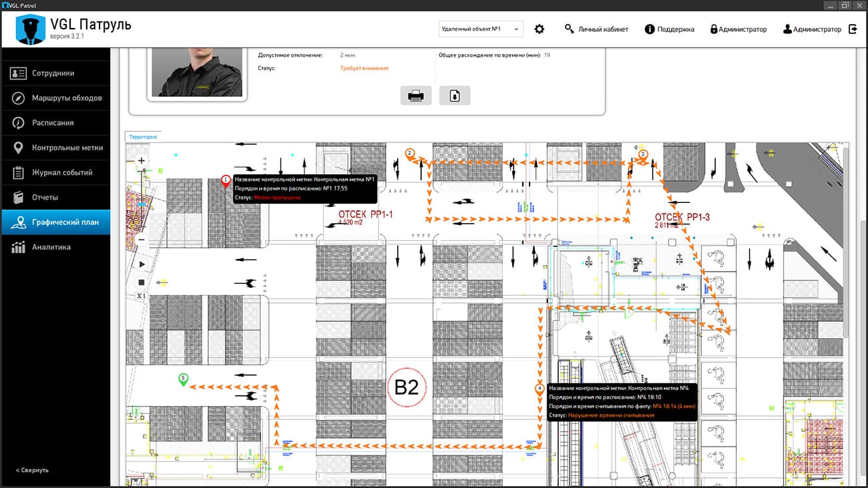Select orange checkpoint marker 3
Image resolution: width=868 pixels, height=488 pixels.
(643, 155)
